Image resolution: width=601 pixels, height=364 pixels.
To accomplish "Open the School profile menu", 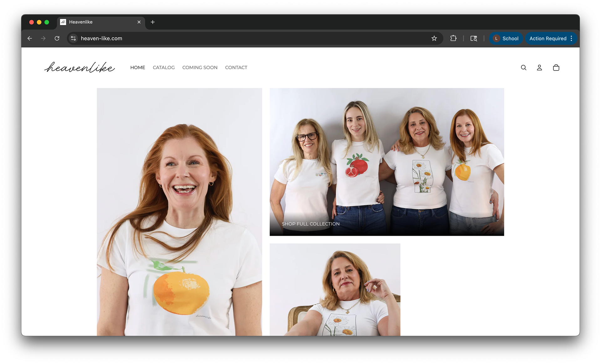I will pyautogui.click(x=506, y=38).
